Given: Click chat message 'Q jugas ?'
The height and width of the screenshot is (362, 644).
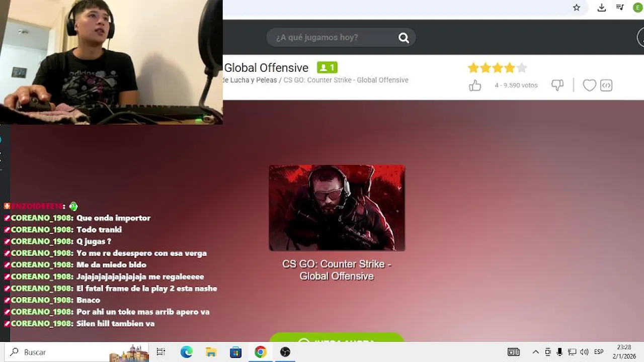Looking at the screenshot, I should (94, 241).
